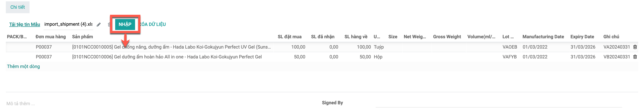Select the Gel dưỡng ẩm hoàn hảo product cell
Viewport: 644px width, 111px height.
tap(167, 57)
